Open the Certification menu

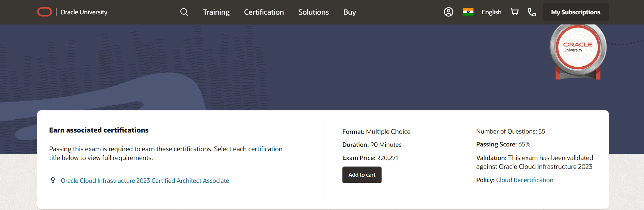264,12
